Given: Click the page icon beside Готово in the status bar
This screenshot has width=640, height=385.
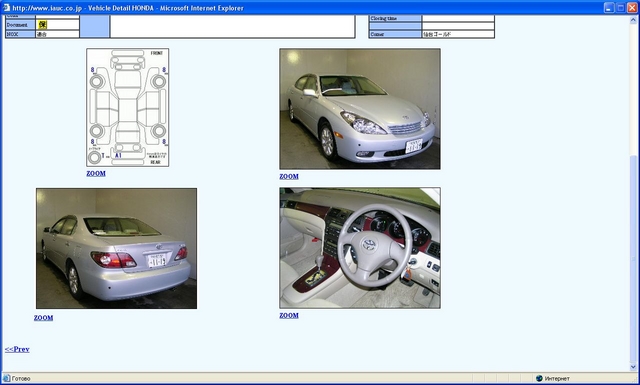Looking at the screenshot, I should point(7,378).
